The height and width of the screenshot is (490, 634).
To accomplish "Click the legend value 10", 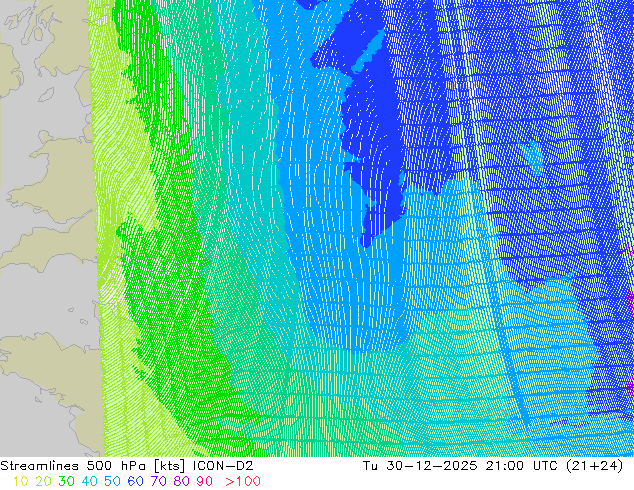I will 21,481.
